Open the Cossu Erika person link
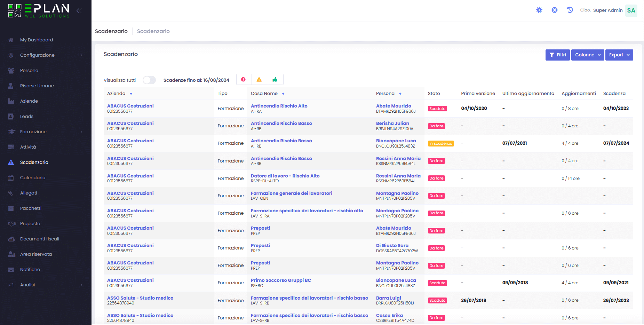Image resolution: width=644 pixels, height=325 pixels. pyautogui.click(x=389, y=316)
